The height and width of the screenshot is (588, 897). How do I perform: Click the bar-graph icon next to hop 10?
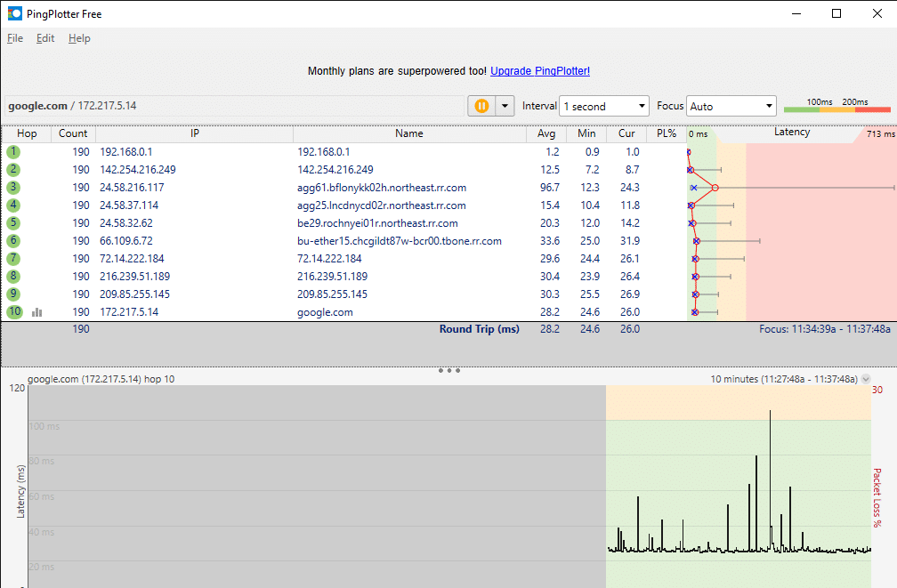tap(36, 311)
